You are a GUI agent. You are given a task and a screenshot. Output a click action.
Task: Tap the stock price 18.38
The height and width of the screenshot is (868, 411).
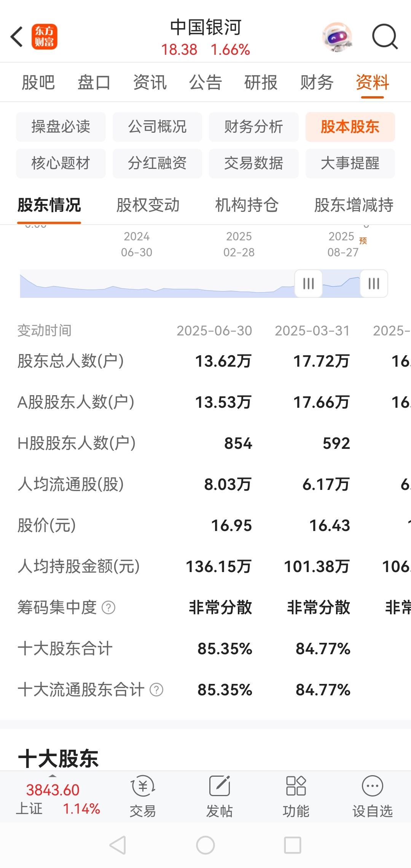pyautogui.click(x=179, y=49)
